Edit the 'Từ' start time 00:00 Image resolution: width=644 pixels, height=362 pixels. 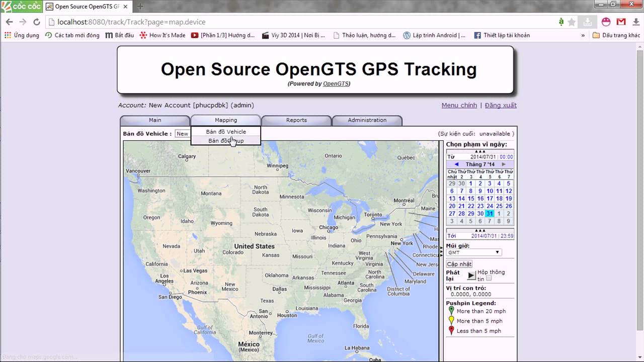506,157
